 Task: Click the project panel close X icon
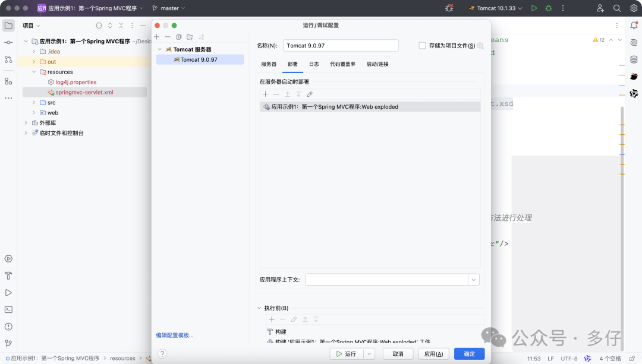point(121,26)
